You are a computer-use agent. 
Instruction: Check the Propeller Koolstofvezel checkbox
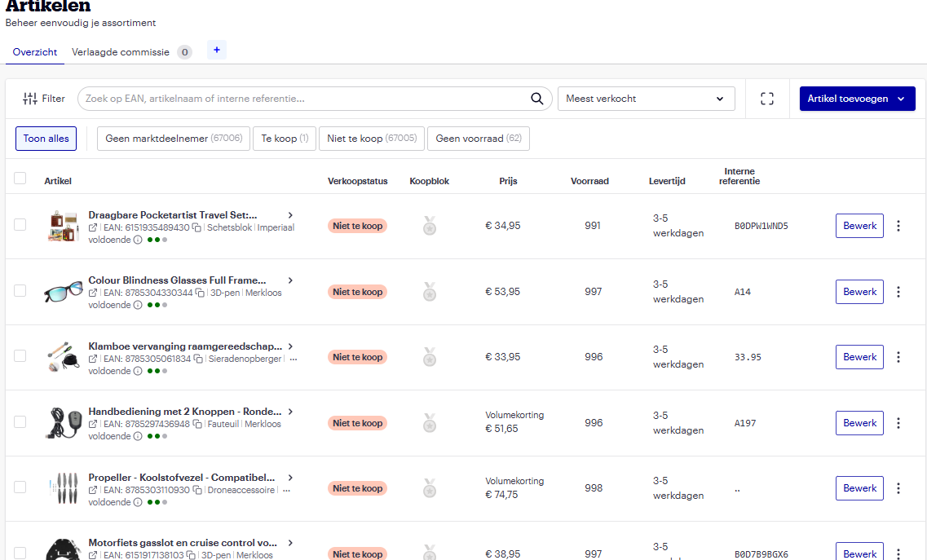[x=20, y=487]
